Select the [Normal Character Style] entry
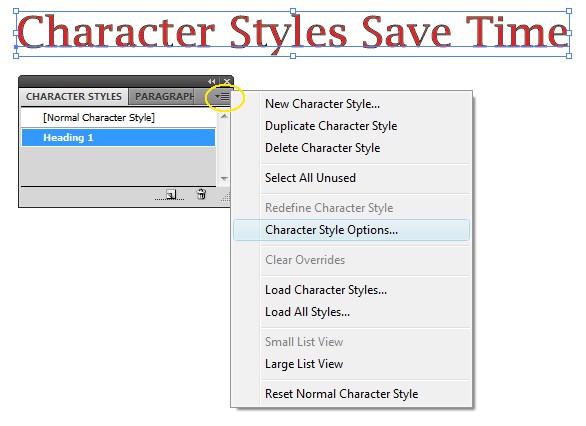 coord(118,118)
